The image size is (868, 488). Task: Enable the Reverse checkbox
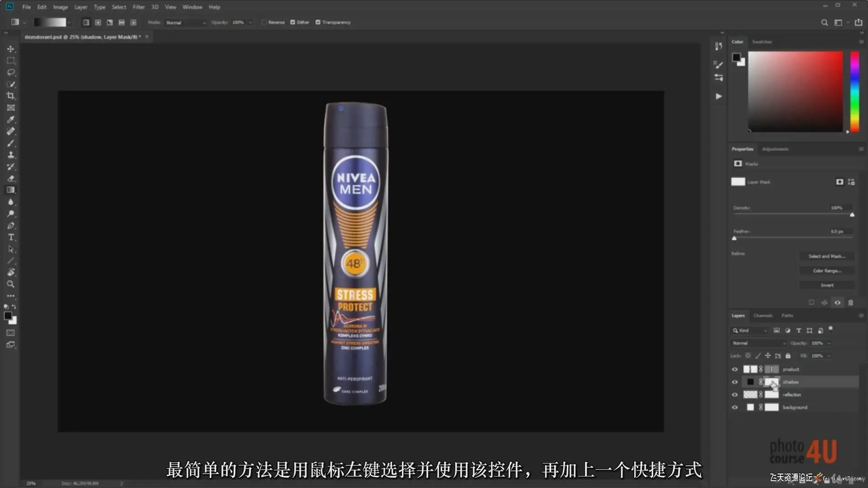click(264, 22)
